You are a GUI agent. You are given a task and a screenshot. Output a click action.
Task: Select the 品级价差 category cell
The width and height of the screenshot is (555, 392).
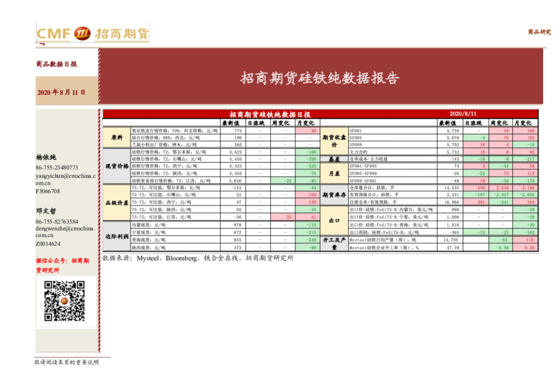click(x=117, y=204)
